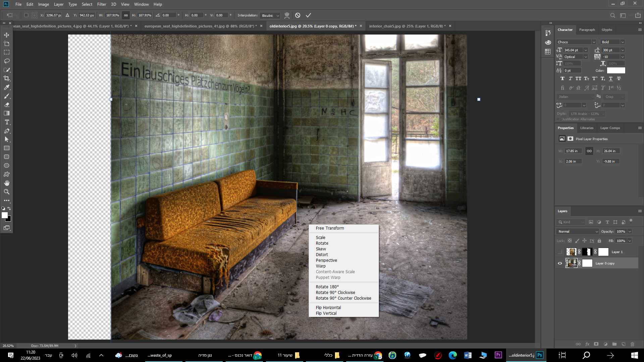The width and height of the screenshot is (644, 362).
Task: Choose Rotate 180° from context menu
Action: 327,287
